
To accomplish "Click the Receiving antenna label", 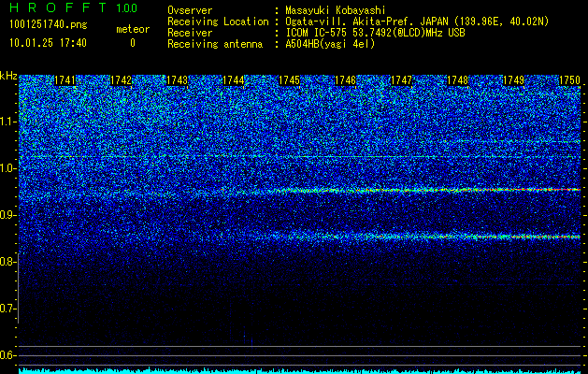I will point(215,44).
